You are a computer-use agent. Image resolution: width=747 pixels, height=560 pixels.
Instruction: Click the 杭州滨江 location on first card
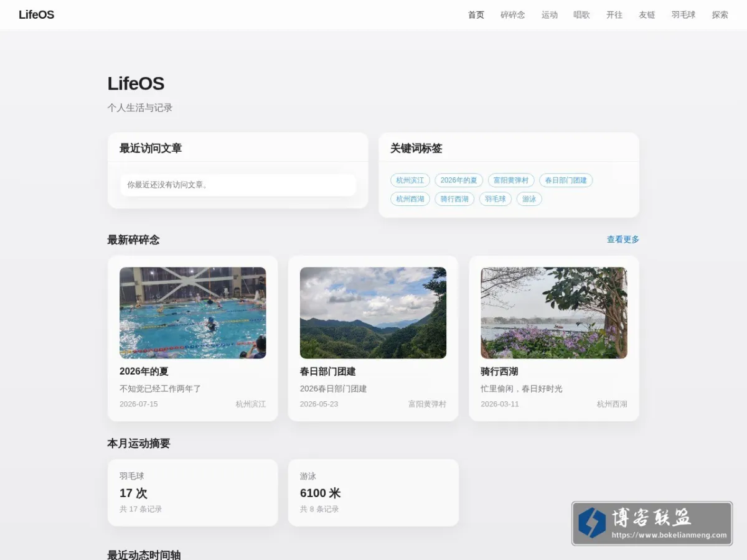point(251,404)
